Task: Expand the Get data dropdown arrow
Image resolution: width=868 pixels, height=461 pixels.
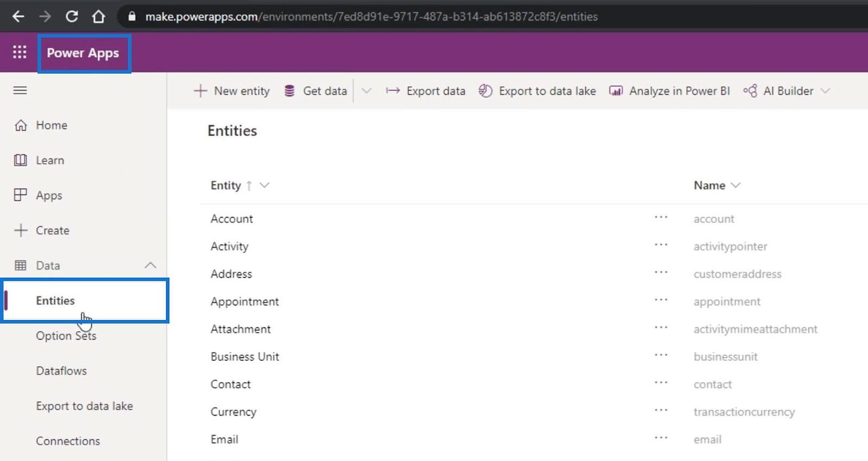Action: [x=367, y=91]
